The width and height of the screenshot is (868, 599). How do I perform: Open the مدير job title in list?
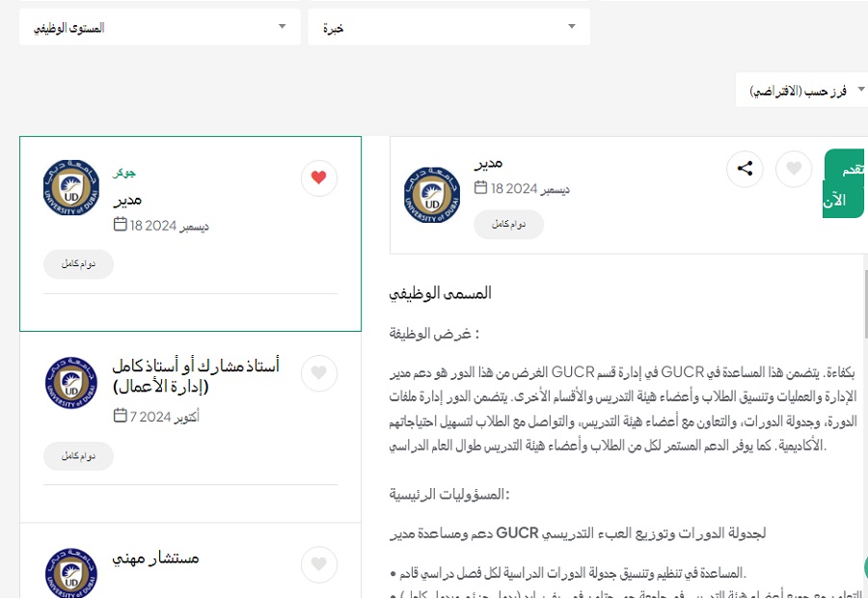127,200
